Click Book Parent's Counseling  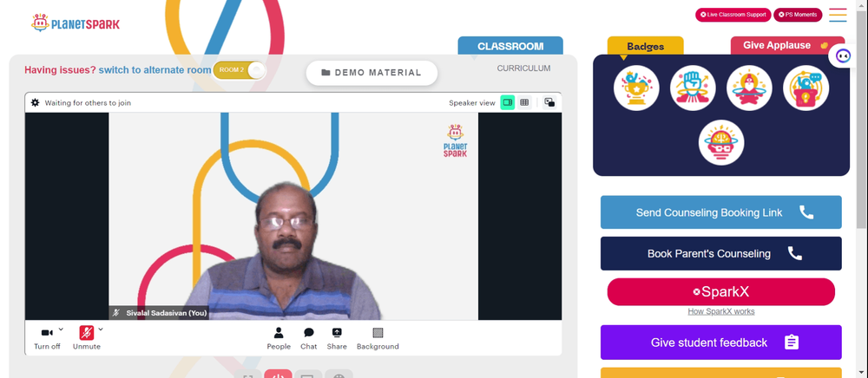[720, 254]
